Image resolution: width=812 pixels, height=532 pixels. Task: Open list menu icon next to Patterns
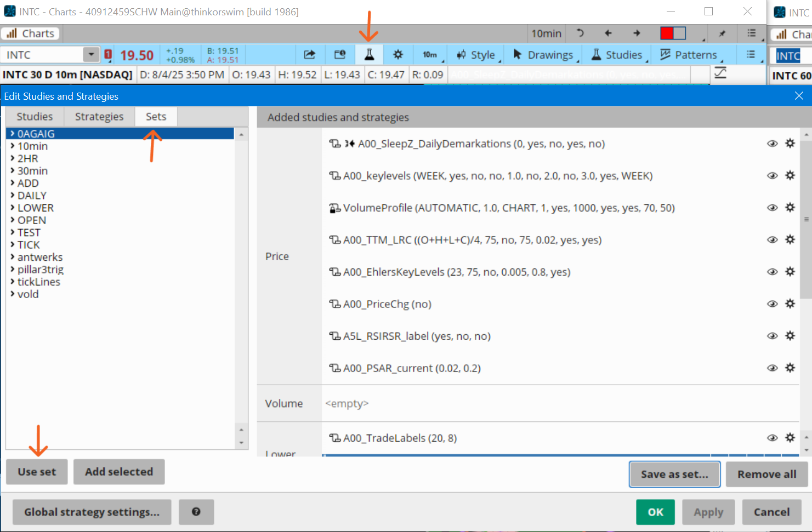coord(751,55)
